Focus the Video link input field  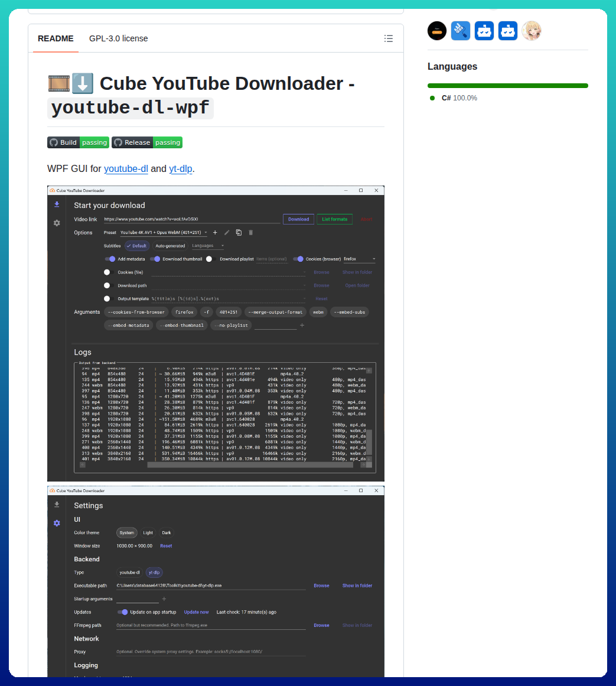[192, 219]
